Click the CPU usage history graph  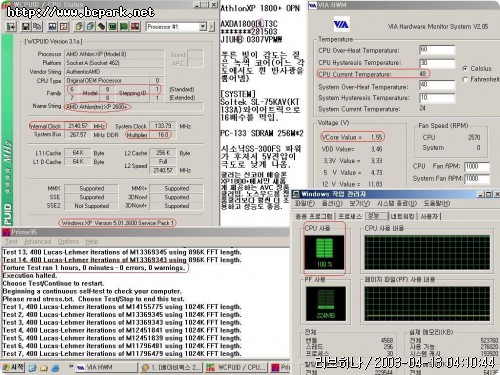click(427, 252)
